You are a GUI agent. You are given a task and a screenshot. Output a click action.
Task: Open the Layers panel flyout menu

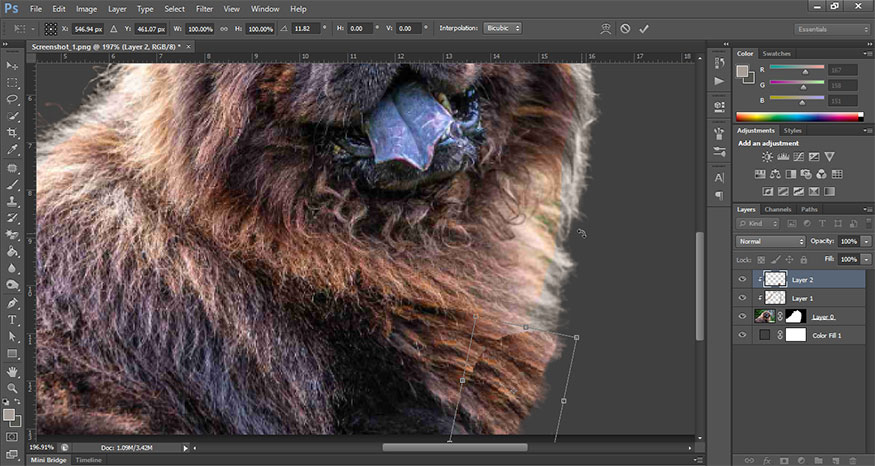tap(868, 209)
